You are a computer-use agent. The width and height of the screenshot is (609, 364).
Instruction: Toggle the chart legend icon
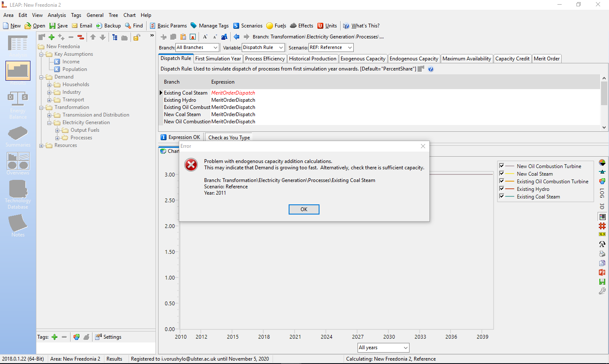[x=602, y=217]
